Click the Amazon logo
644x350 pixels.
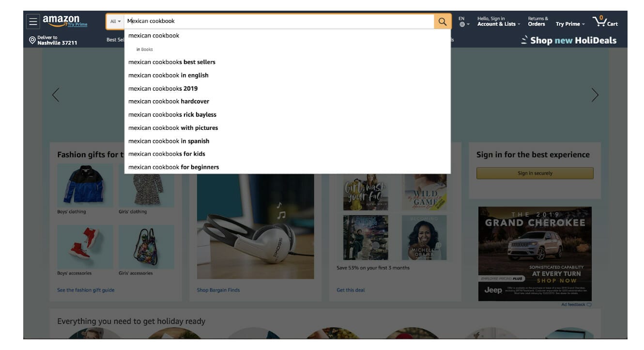(x=61, y=20)
